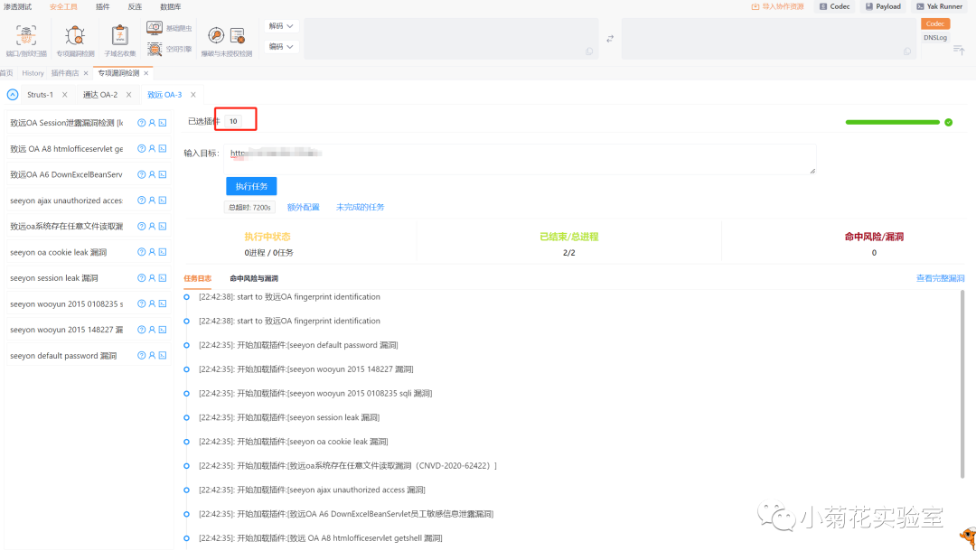Viewport: 976px width, 560px height.
Task: Click the collapse circle icon beside Struts-1
Action: (13, 95)
